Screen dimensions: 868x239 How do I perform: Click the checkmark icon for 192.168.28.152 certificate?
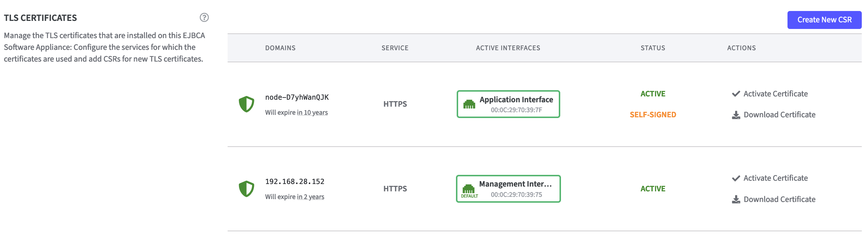[x=736, y=179]
